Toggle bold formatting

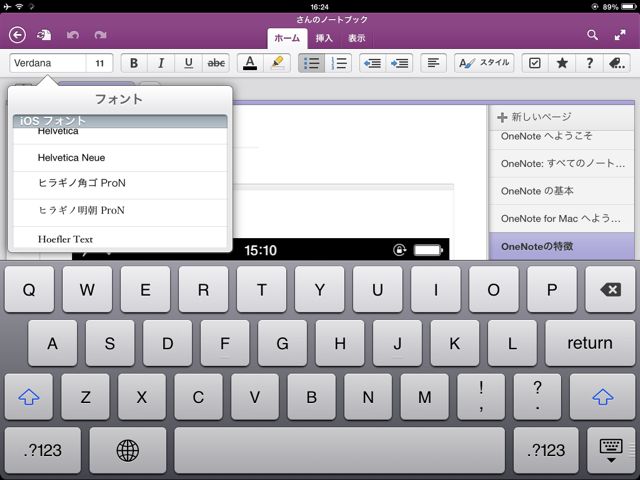click(x=133, y=63)
